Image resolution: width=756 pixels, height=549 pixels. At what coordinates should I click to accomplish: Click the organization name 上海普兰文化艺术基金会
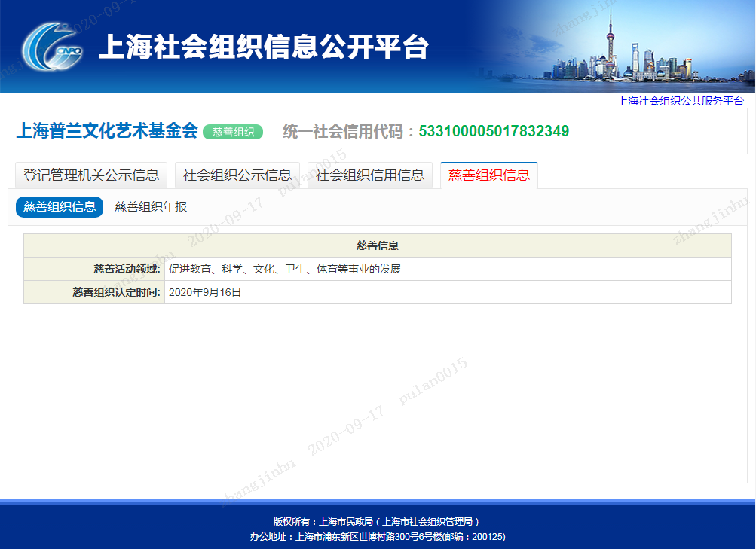[107, 130]
